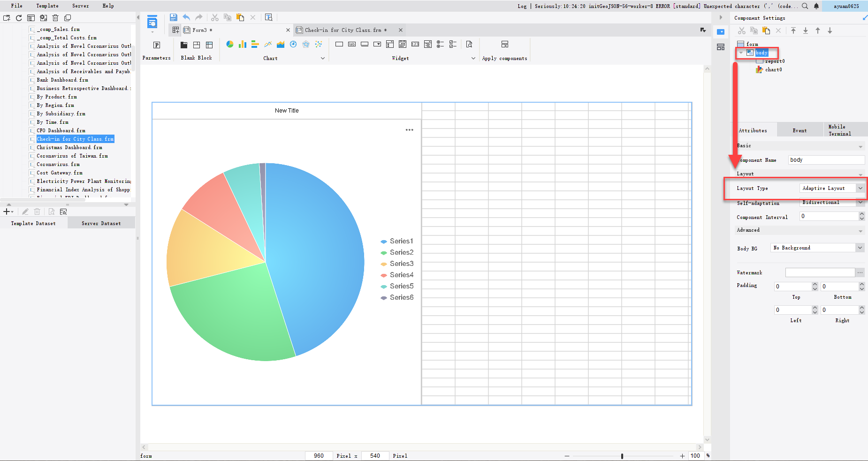Screen dimensions: 868x461
Task: Click the Component Name input field
Action: click(826, 160)
